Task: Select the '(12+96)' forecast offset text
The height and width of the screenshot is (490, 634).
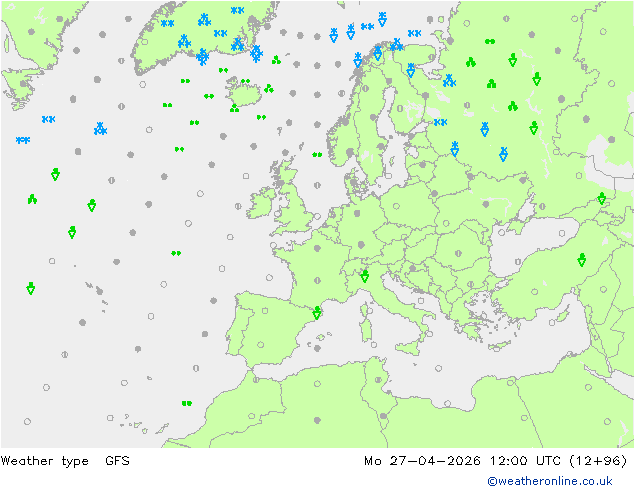Action: coord(598,460)
